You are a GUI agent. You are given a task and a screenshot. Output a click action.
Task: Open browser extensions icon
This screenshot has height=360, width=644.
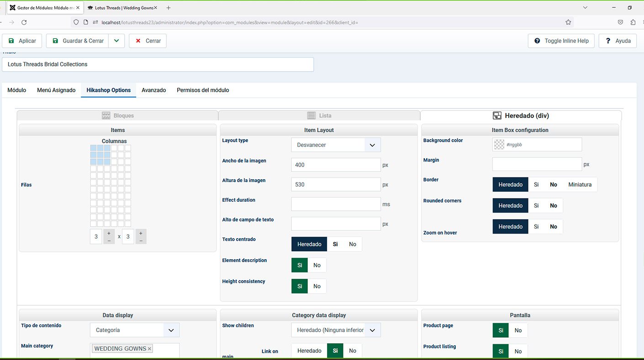point(633,22)
